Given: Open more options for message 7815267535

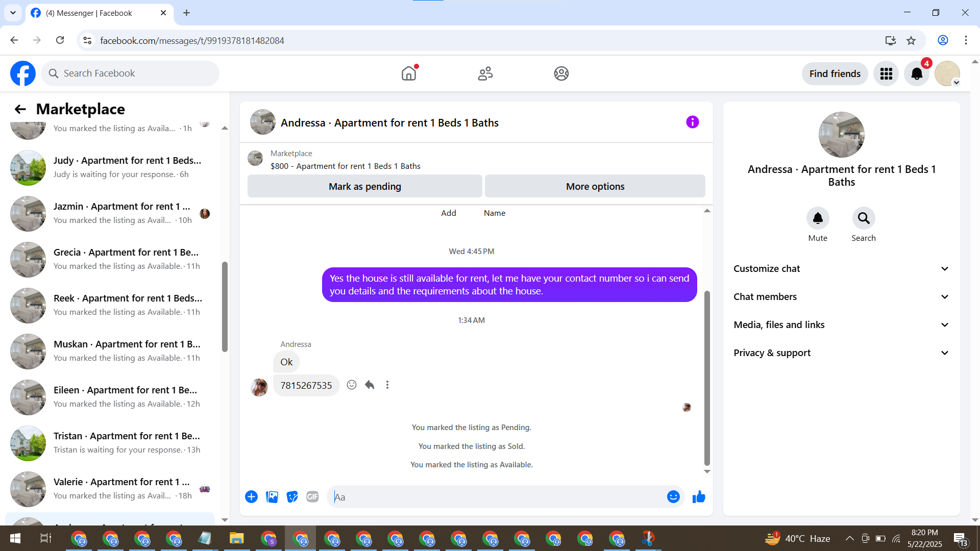Looking at the screenshot, I should (387, 385).
